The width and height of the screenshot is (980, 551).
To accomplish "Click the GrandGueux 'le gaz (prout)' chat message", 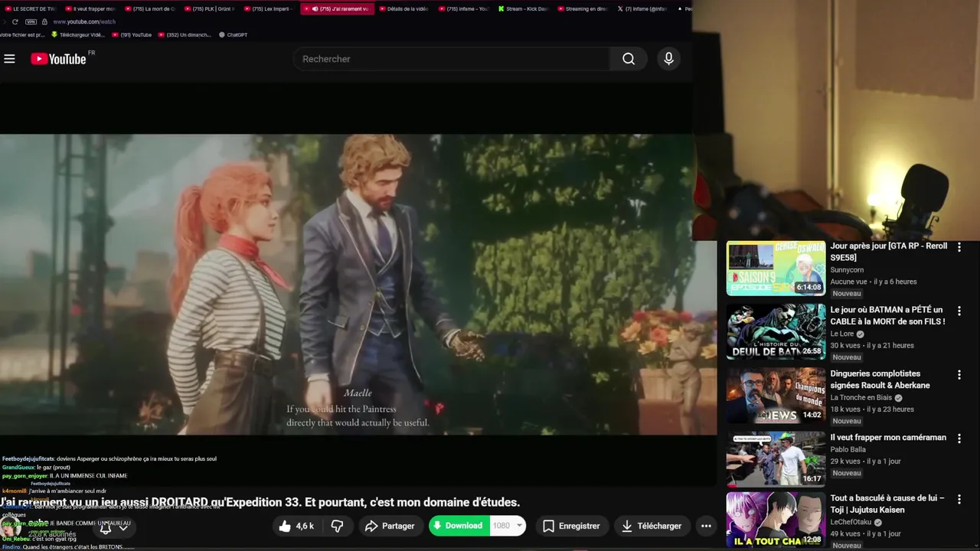I will [x=36, y=468].
